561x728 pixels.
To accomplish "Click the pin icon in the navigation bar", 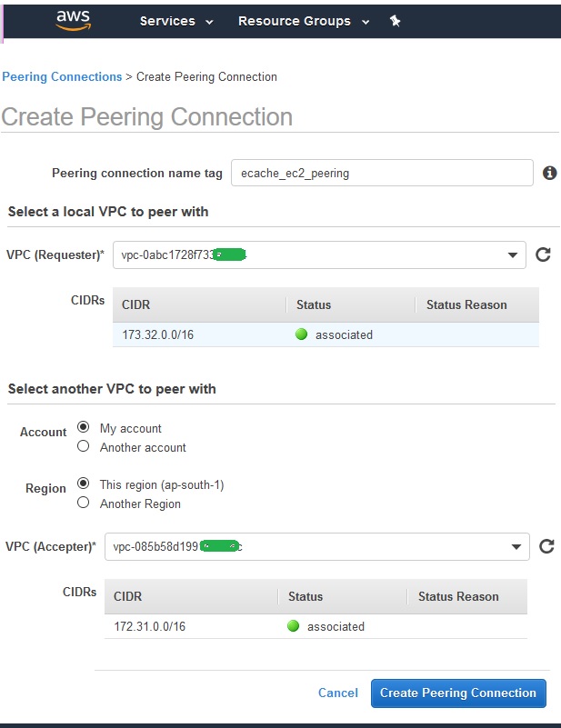I will click(396, 20).
